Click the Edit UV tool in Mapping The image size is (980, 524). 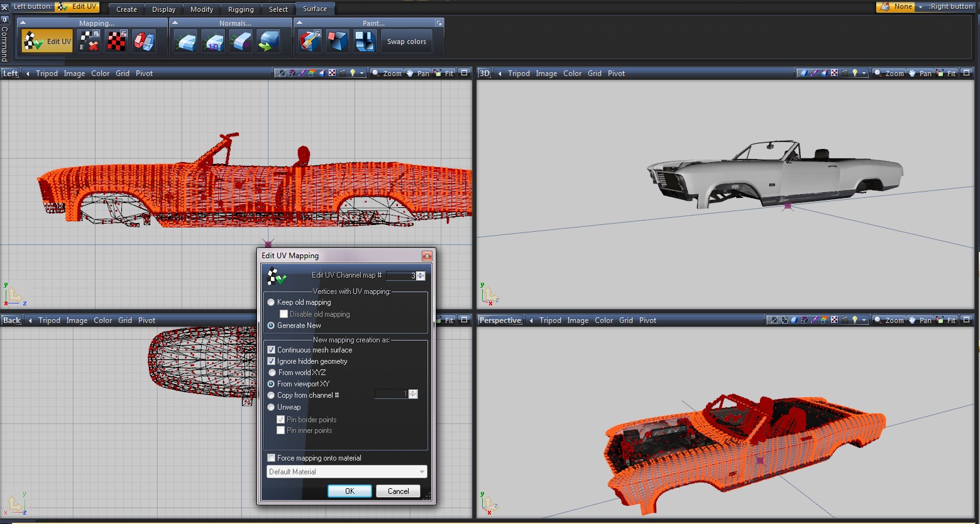click(x=47, y=42)
